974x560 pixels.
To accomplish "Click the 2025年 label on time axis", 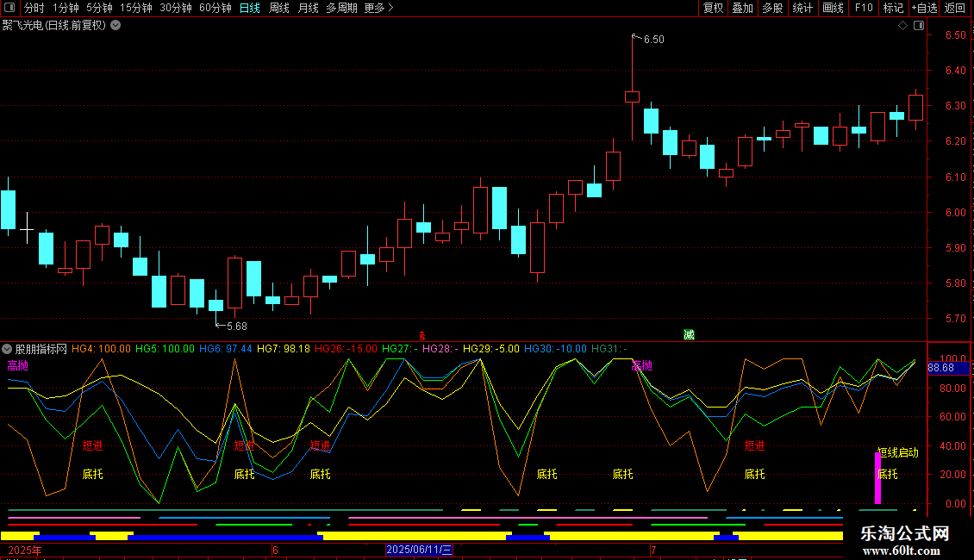I will click(25, 550).
